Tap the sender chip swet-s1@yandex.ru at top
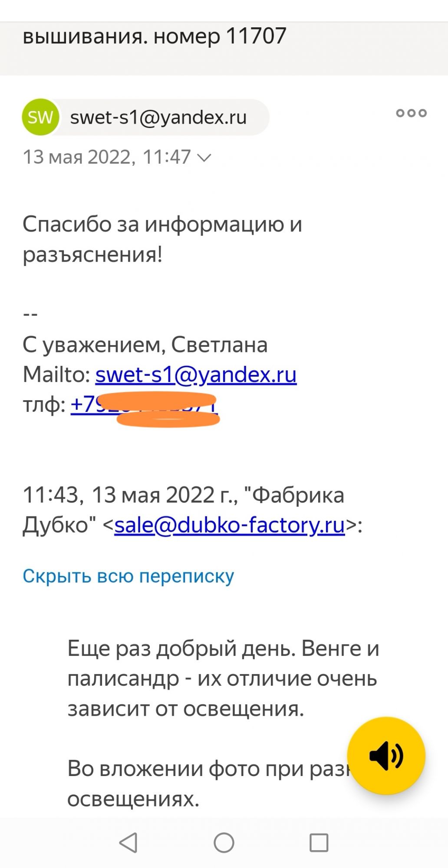This screenshot has height=868, width=448. (158, 117)
